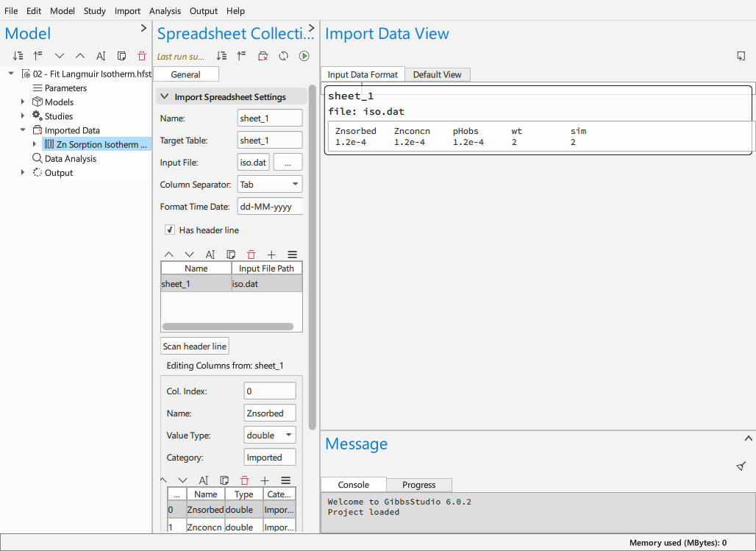756x551 pixels.
Task: Open the Help menu
Action: point(235,10)
